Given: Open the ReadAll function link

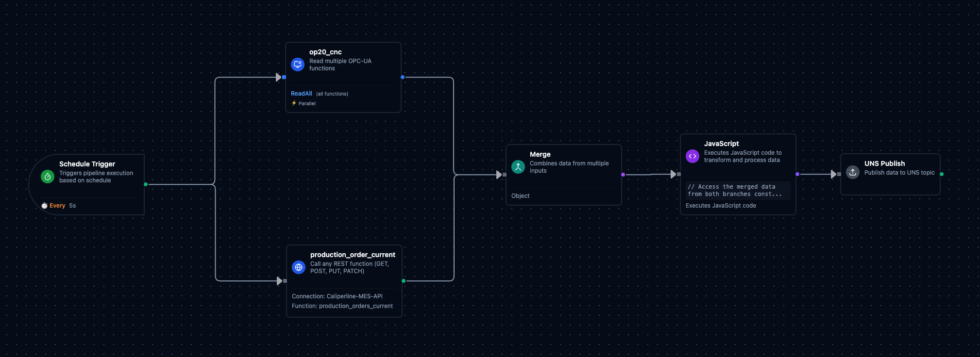Looking at the screenshot, I should click(301, 94).
